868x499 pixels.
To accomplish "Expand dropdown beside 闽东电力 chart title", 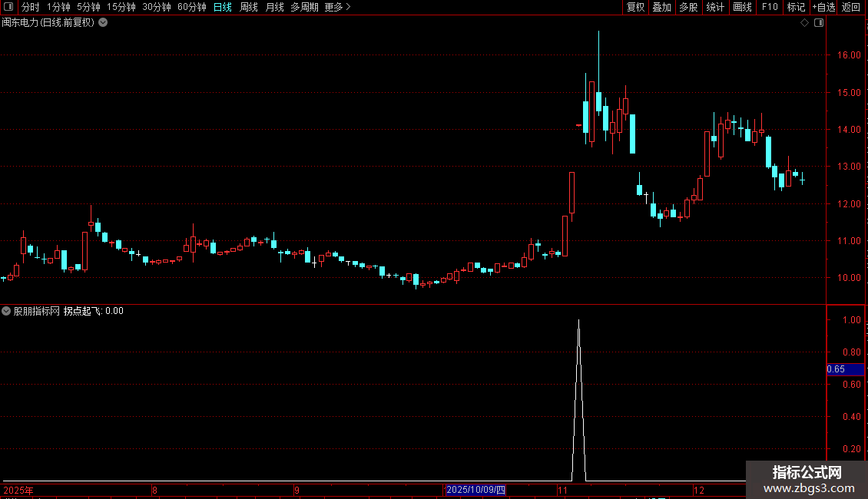I will tap(103, 22).
